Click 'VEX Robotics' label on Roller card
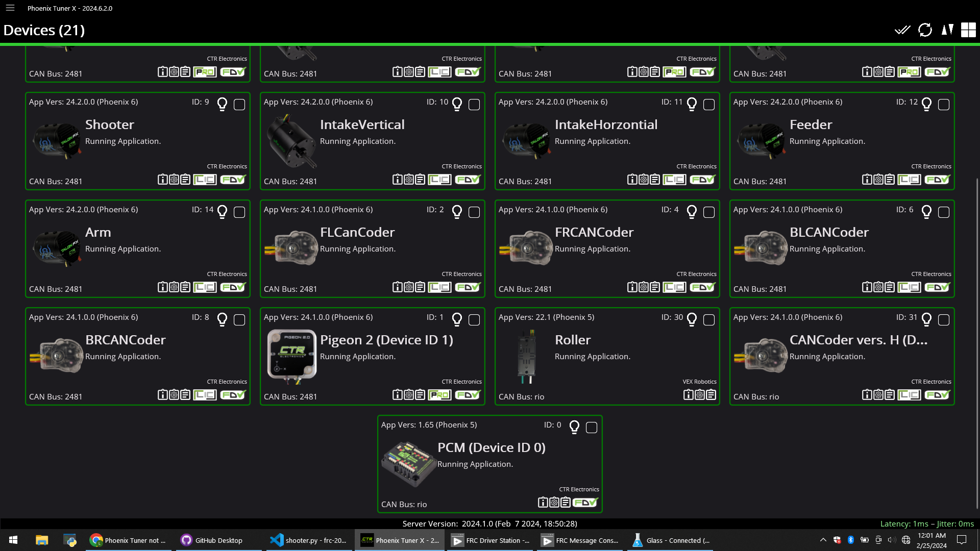The height and width of the screenshot is (551, 980). 699,382
